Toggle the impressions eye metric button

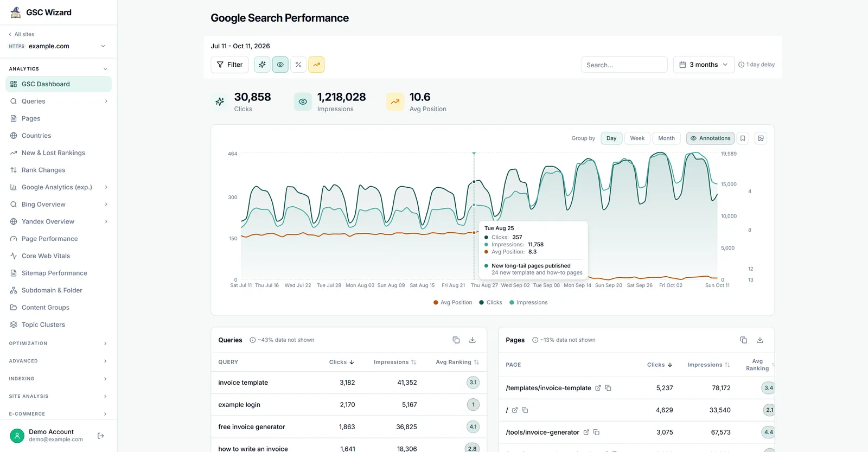pos(280,65)
